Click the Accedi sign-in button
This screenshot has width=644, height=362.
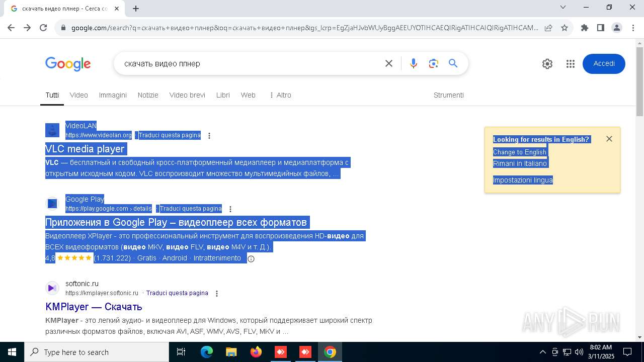tap(604, 64)
